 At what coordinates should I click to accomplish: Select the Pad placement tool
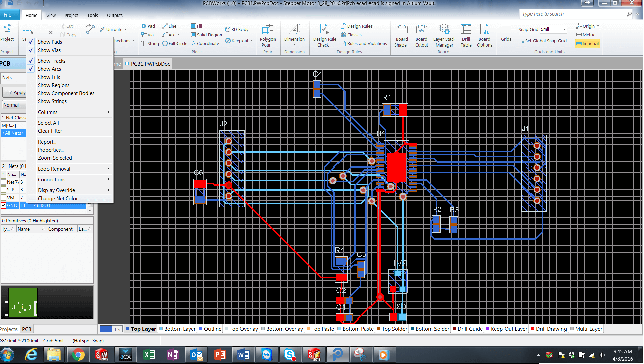pyautogui.click(x=148, y=26)
